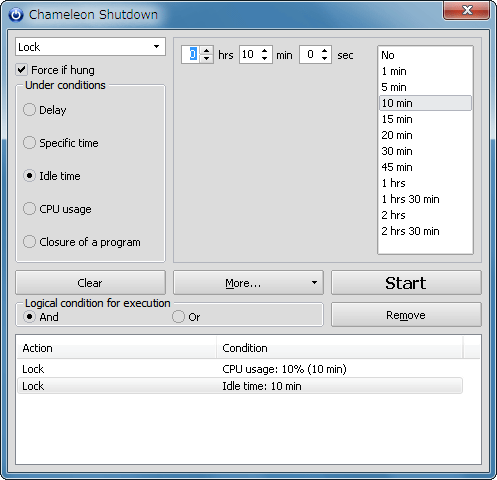Select the 5 min preset
The width and height of the screenshot is (497, 480).
[x=425, y=87]
